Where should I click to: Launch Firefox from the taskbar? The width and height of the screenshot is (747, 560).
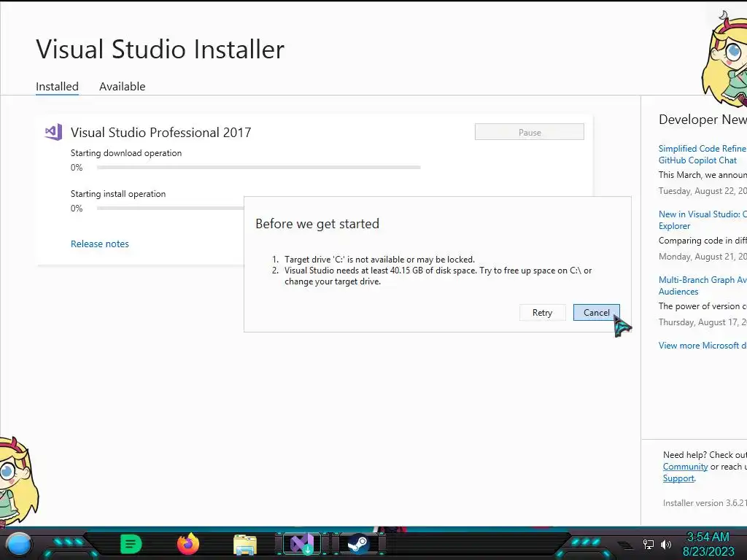[x=187, y=544]
